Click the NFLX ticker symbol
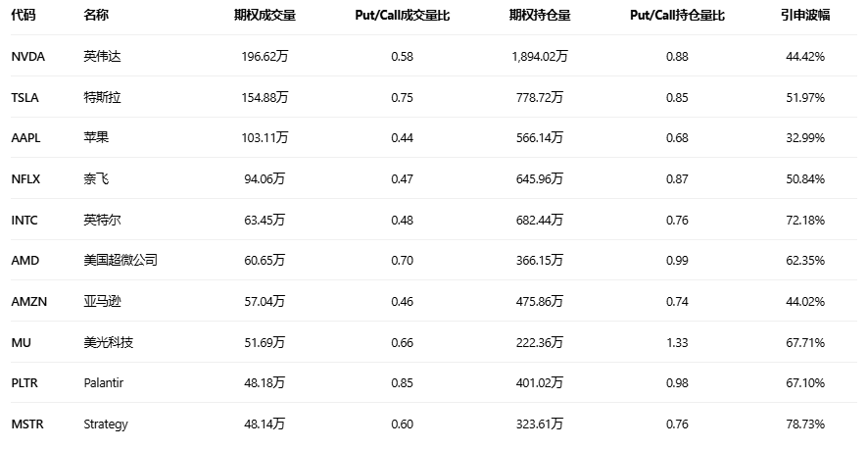The image size is (868, 449). point(25,179)
